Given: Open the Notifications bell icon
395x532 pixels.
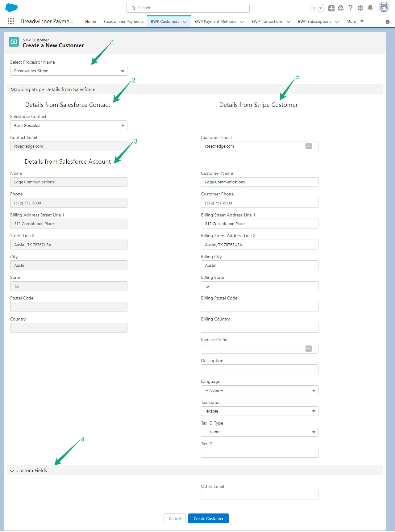Looking at the screenshot, I should tap(370, 8).
